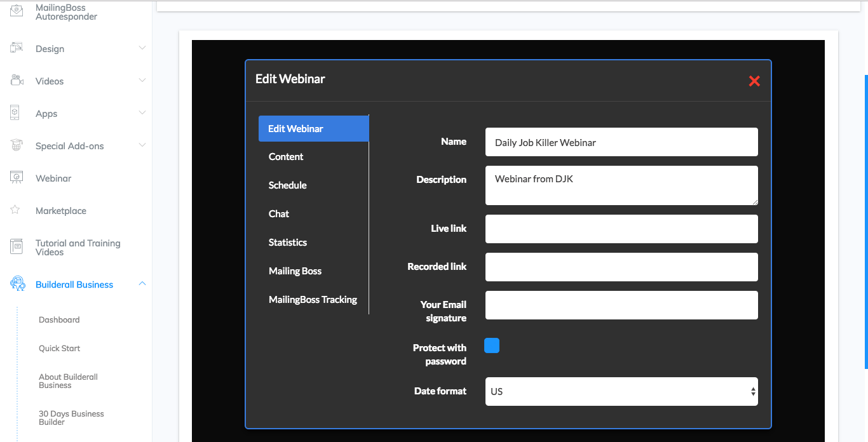The height and width of the screenshot is (442, 868).
Task: Select the Edit Webinar tab
Action: coord(313,128)
